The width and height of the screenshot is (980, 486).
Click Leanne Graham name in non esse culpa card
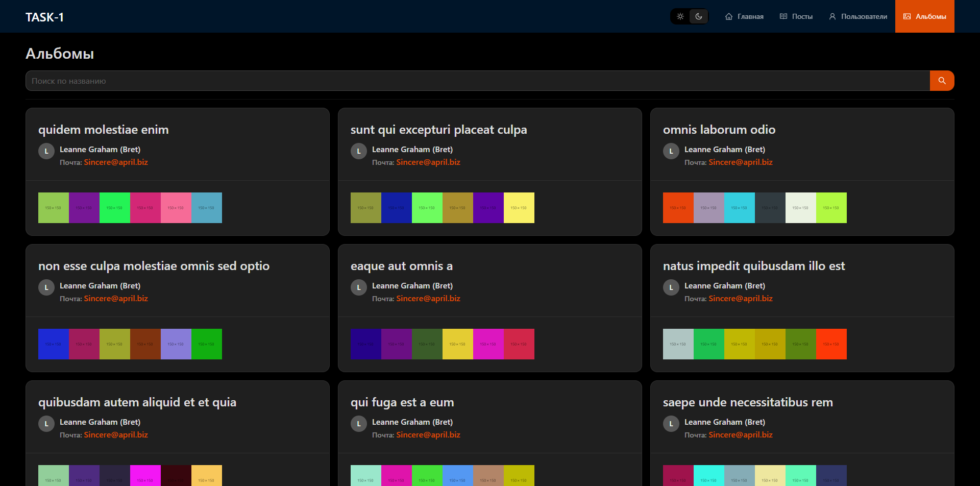[x=100, y=286]
